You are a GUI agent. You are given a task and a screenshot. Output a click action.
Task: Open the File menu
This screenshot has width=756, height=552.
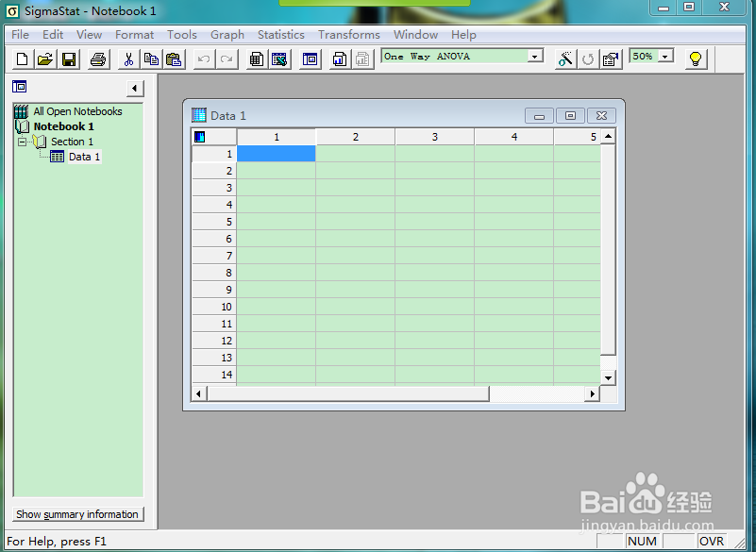click(20, 35)
